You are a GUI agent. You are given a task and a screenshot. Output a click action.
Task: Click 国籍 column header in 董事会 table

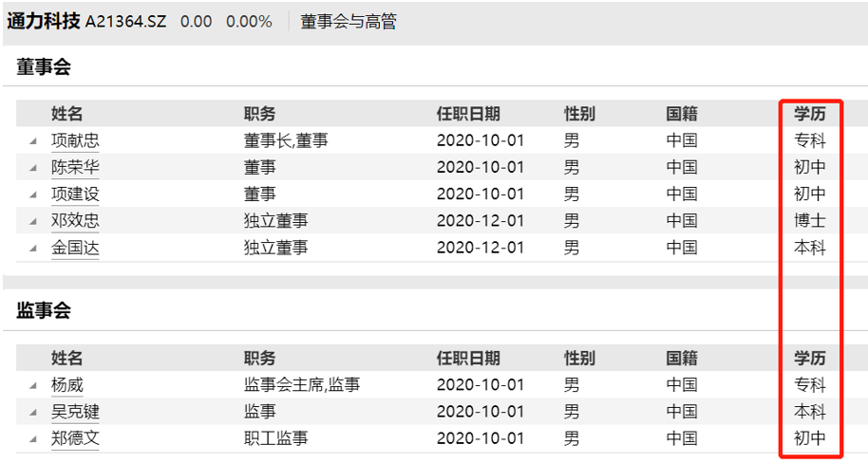click(682, 114)
